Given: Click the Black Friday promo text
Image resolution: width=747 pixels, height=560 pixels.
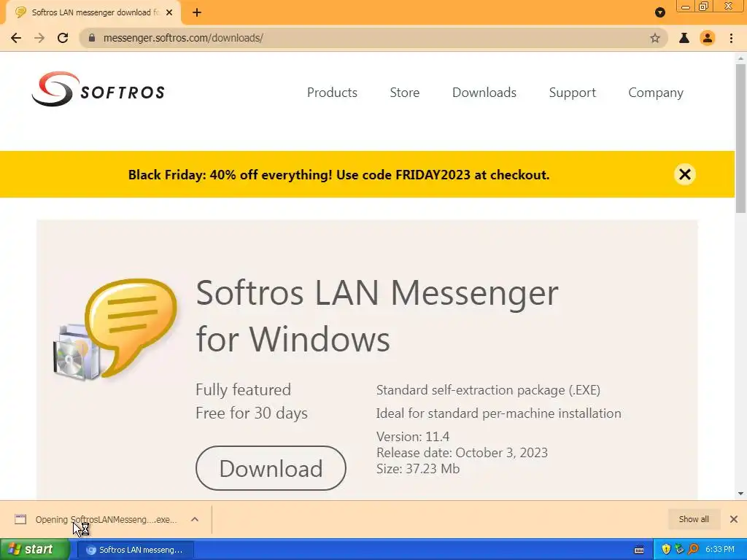Looking at the screenshot, I should [338, 175].
